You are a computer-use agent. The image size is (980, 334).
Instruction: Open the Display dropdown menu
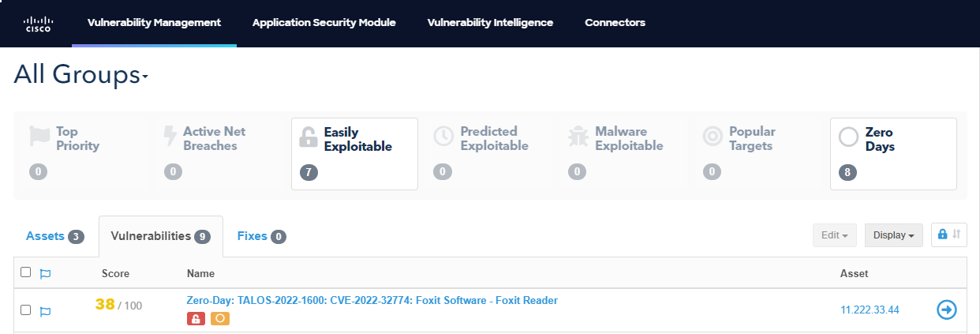coord(893,235)
